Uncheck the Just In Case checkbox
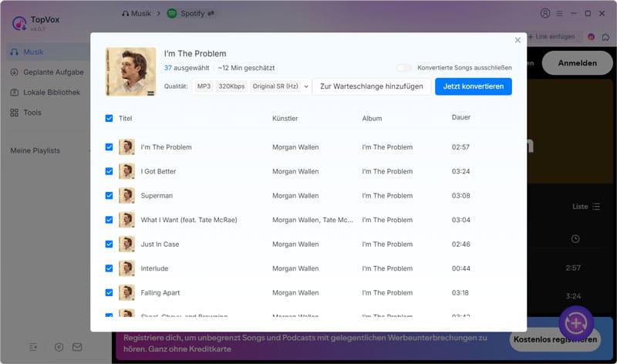Image resolution: width=617 pixels, height=364 pixels. pos(109,244)
